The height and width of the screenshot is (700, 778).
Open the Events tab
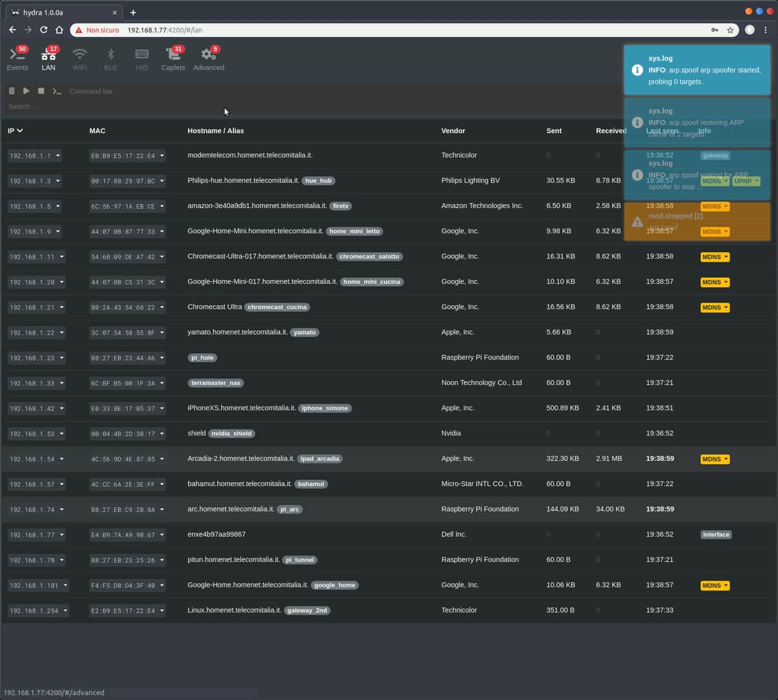pos(18,59)
